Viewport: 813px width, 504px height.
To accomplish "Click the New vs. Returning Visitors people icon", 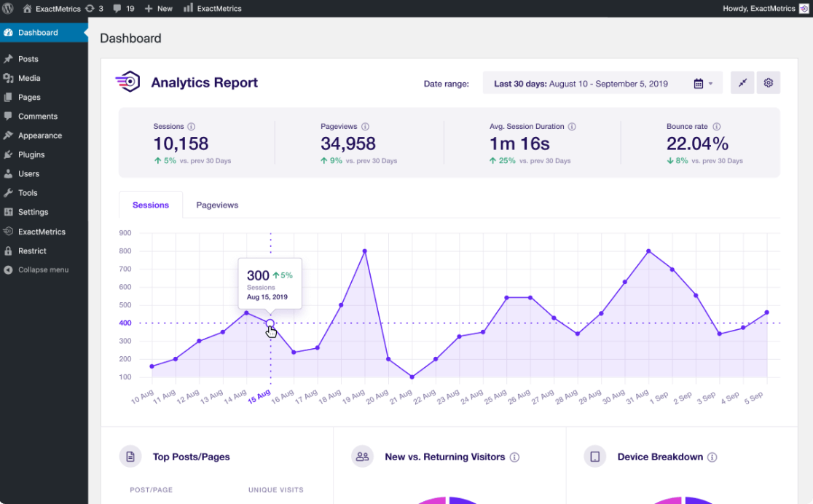I will [363, 457].
